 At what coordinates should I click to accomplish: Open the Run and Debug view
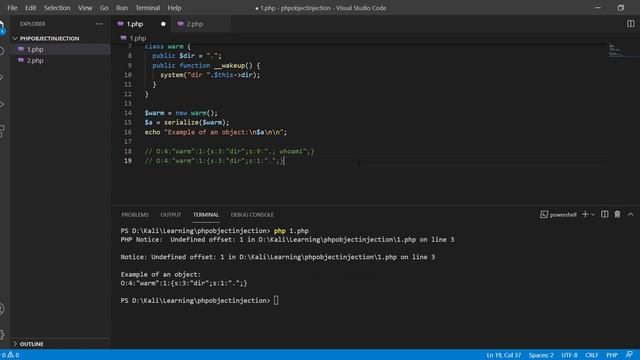2,104
